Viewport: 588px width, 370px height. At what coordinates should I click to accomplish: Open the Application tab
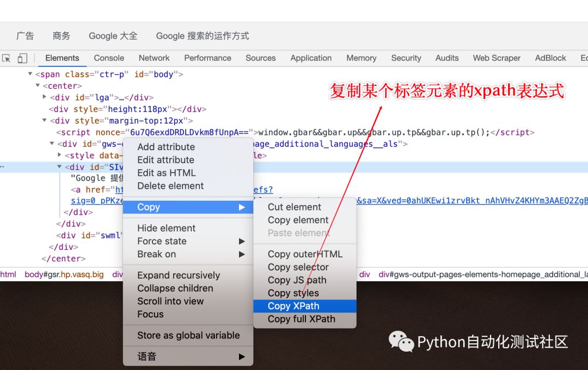point(311,58)
